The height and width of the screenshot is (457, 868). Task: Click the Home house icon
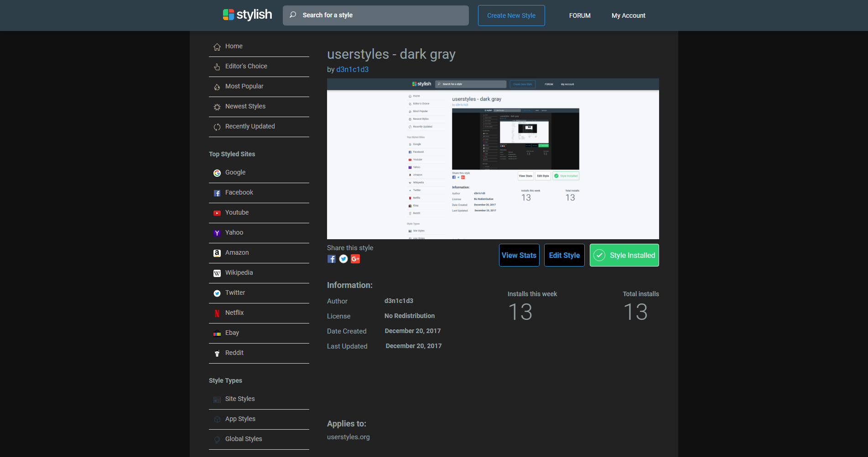coord(217,46)
